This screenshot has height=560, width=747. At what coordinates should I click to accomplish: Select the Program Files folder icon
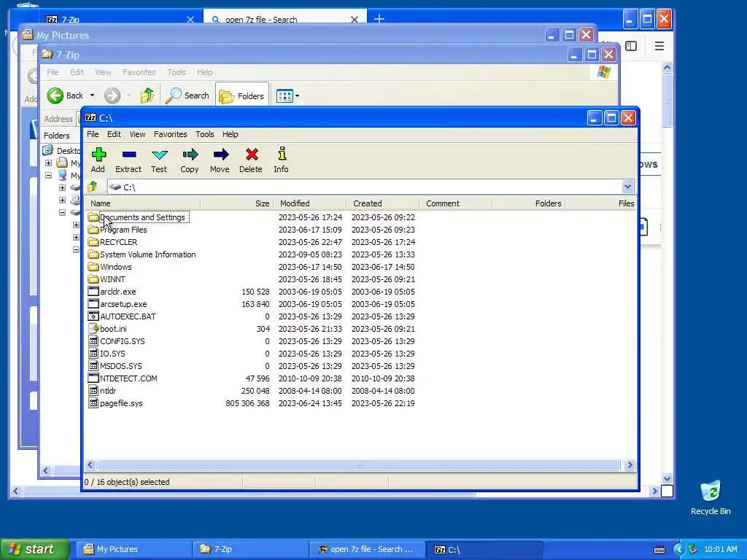[93, 230]
